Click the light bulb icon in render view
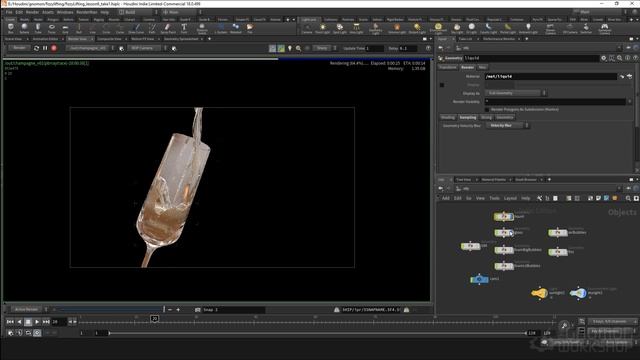640x360 pixels. (290, 48)
